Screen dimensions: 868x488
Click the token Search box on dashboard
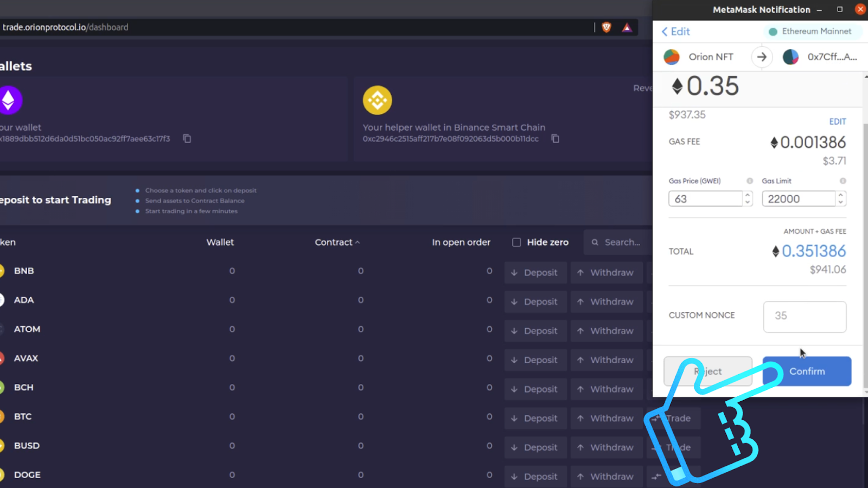tap(618, 242)
